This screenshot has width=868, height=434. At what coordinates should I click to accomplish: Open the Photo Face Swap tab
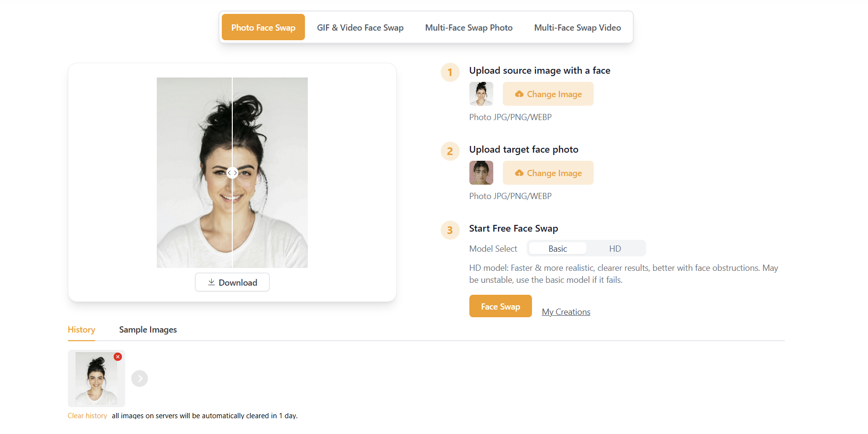pos(263,27)
